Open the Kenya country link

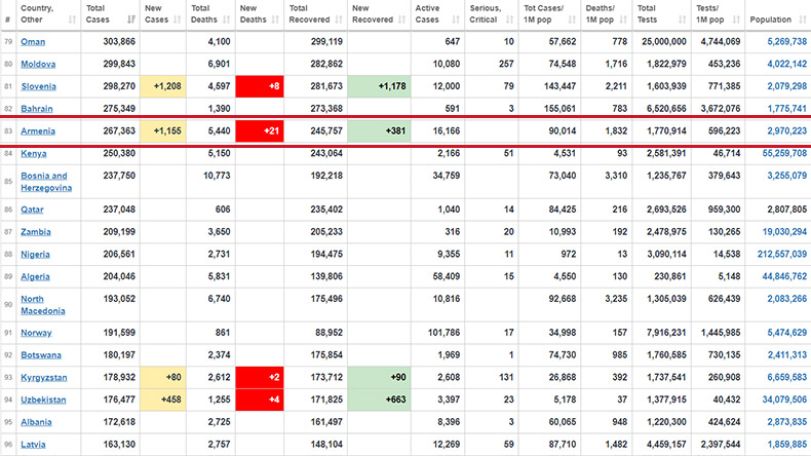34,154
